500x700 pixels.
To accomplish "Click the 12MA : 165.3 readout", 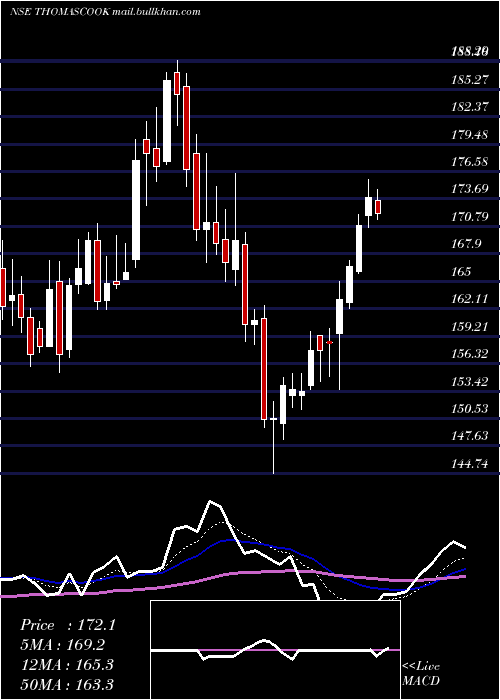I will [x=67, y=665].
